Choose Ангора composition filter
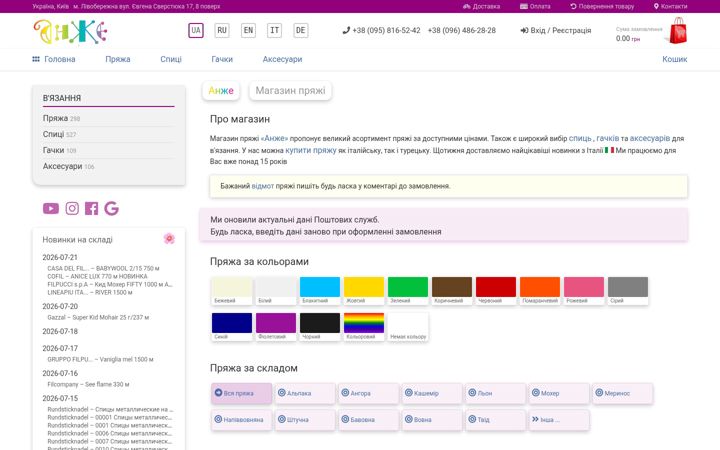 [x=369, y=394]
